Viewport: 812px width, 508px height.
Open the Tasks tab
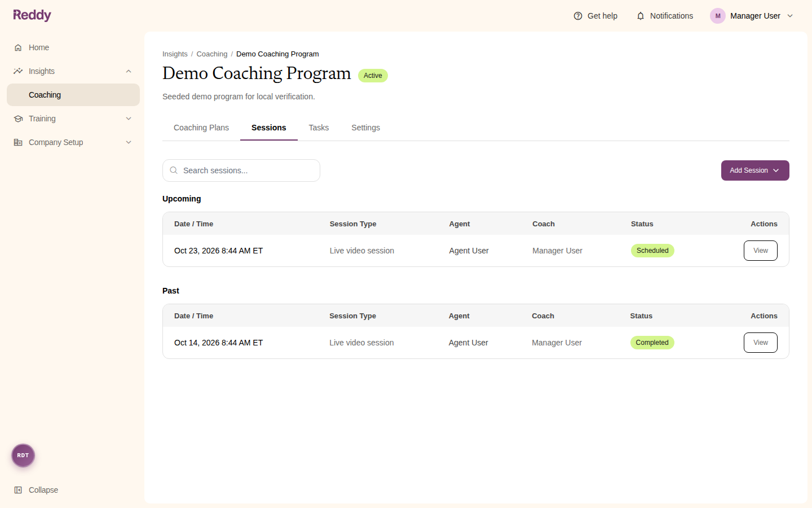coord(319,128)
